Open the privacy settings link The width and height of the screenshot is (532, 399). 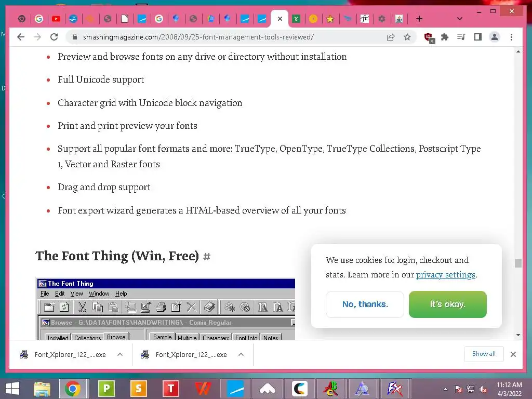coord(445,275)
